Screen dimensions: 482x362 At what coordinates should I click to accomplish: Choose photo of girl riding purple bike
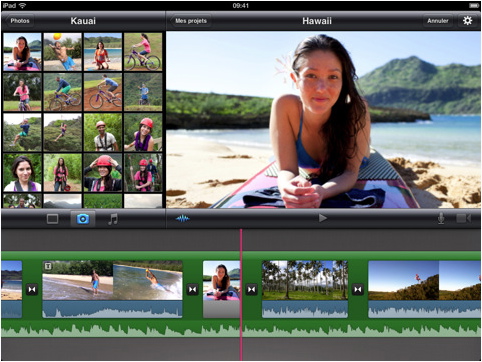143,52
